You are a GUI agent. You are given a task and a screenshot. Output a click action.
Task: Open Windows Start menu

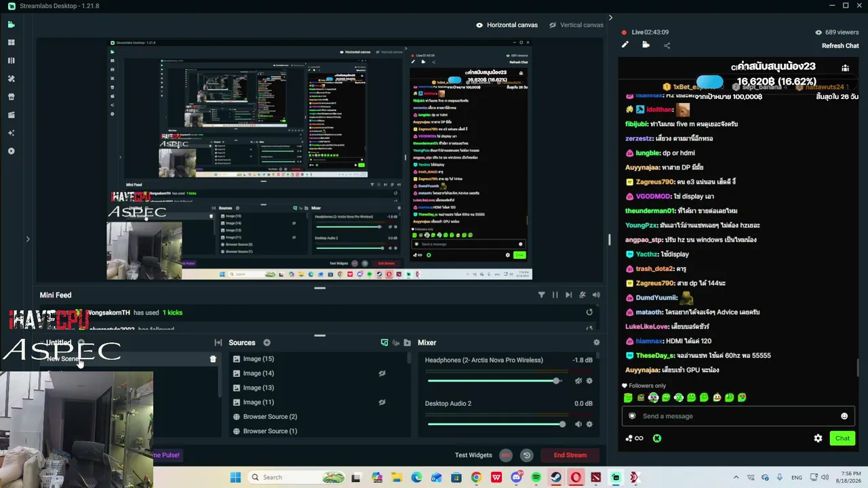[x=235, y=477]
